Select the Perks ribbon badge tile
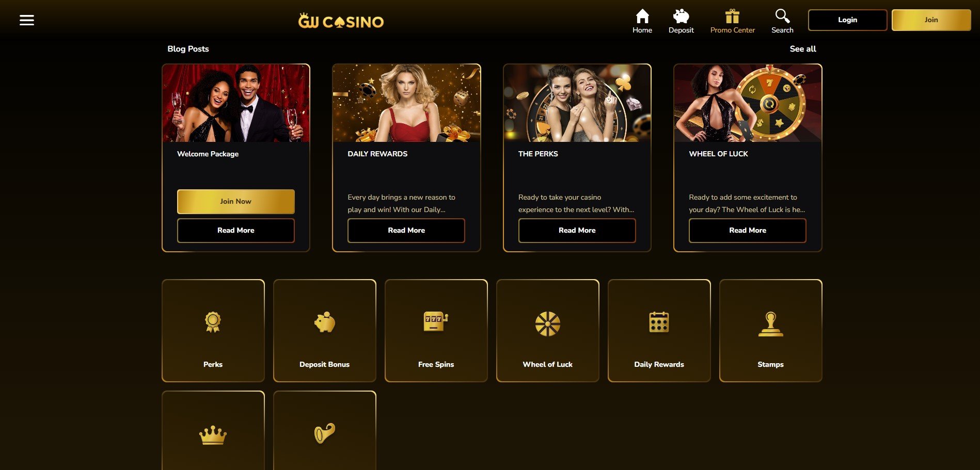Viewport: 980px width, 470px height. tap(213, 331)
